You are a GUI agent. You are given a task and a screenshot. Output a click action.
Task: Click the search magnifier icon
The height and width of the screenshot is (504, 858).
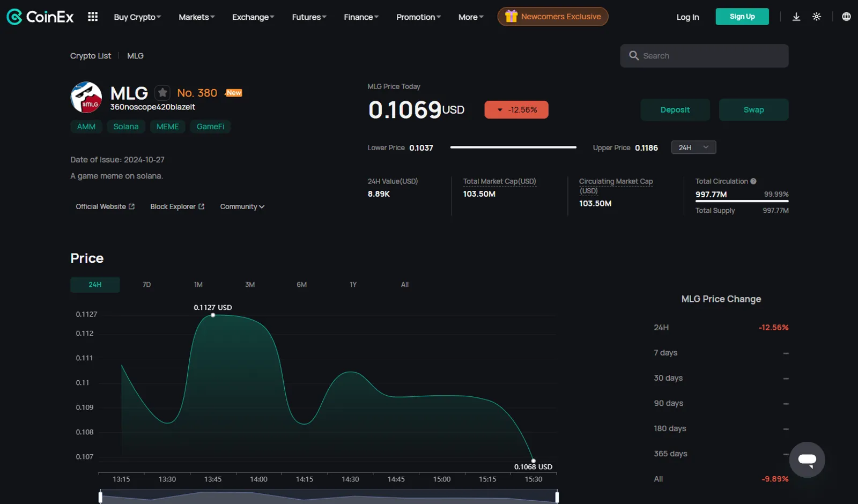click(634, 56)
